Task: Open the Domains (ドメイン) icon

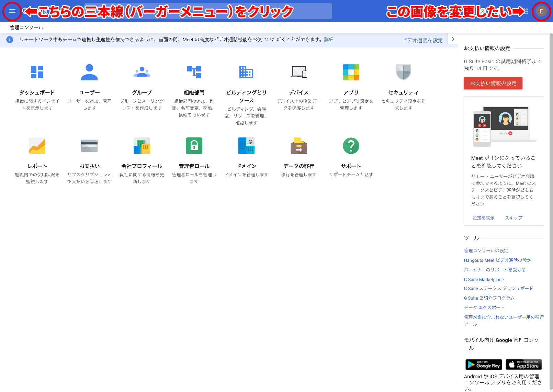Action: [x=246, y=146]
